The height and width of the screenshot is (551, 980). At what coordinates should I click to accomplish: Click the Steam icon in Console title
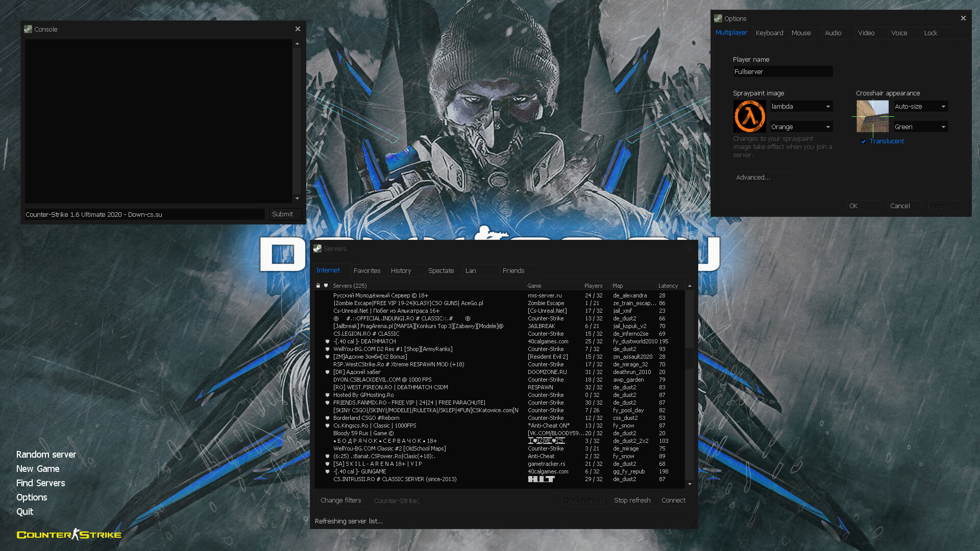pyautogui.click(x=28, y=29)
